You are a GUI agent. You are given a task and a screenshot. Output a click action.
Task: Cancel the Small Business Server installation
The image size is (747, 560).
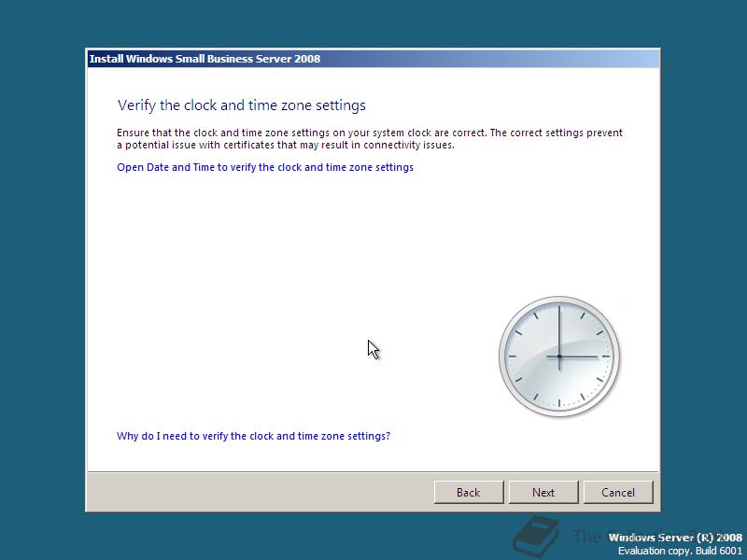click(x=618, y=492)
